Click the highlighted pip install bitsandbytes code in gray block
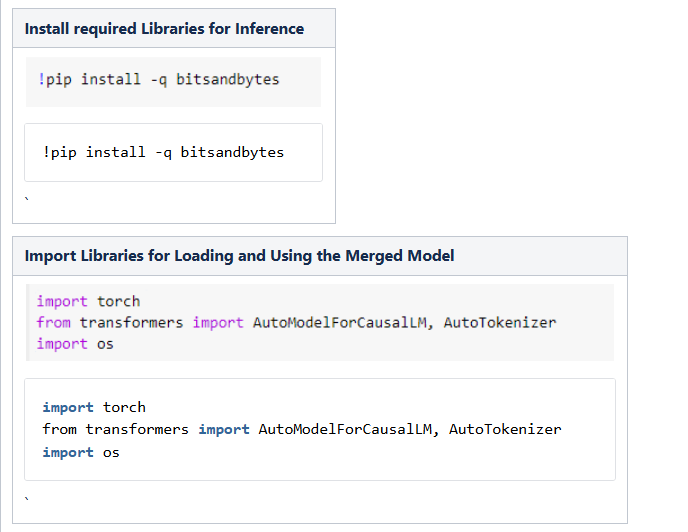The width and height of the screenshot is (688, 532). [158, 80]
